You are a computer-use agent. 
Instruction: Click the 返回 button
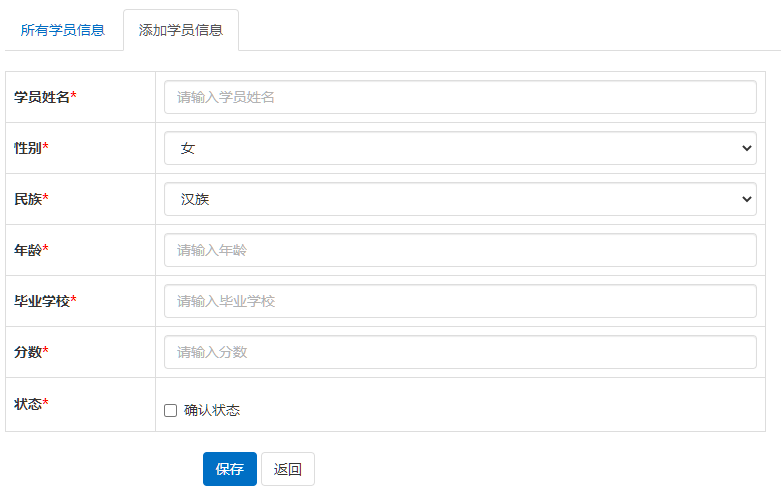click(288, 469)
